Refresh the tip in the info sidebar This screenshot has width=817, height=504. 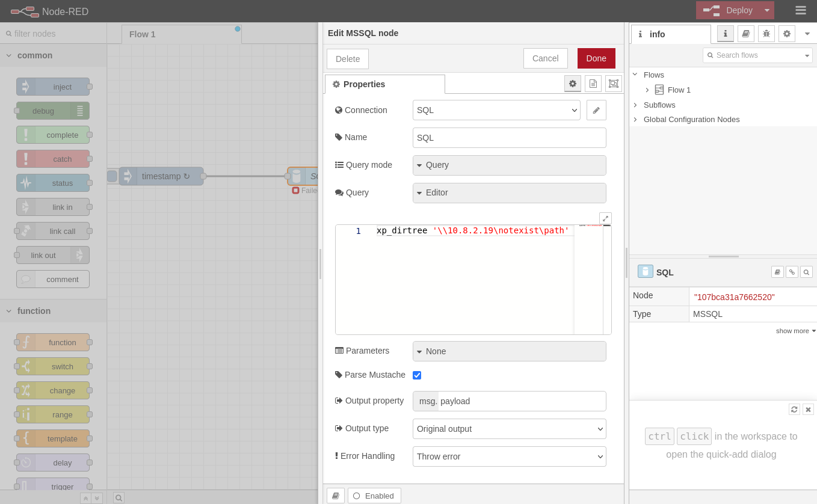[794, 409]
